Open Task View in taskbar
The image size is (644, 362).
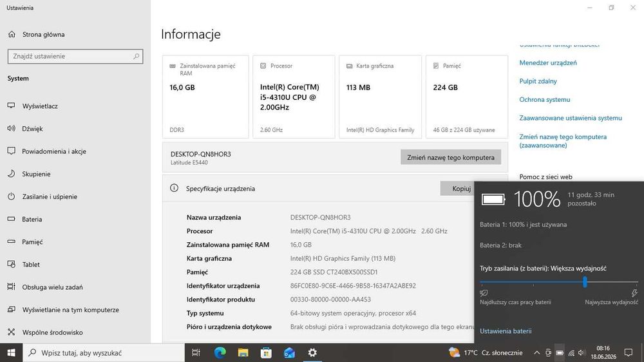196,352
